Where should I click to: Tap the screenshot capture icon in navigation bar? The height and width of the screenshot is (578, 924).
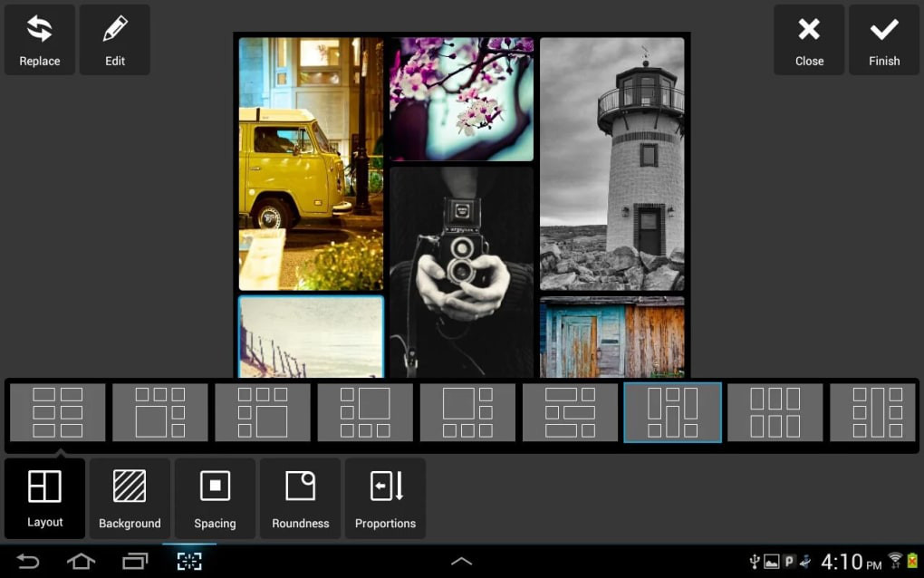pyautogui.click(x=189, y=562)
